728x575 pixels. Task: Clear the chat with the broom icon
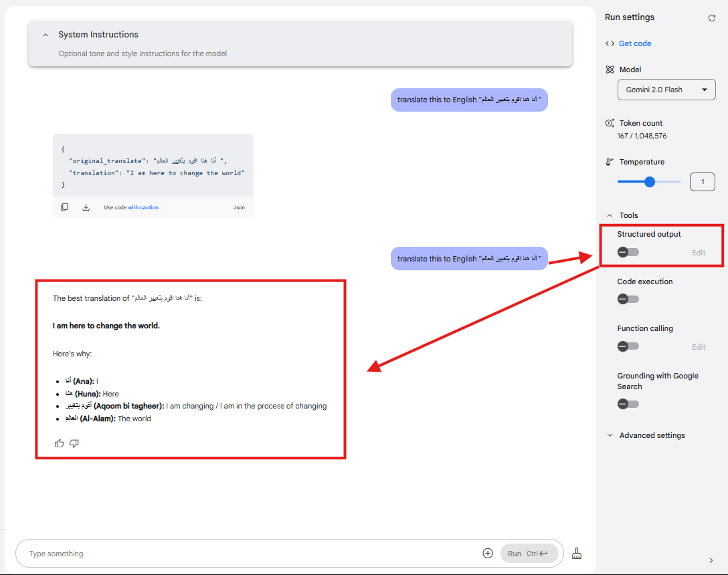coord(577,554)
